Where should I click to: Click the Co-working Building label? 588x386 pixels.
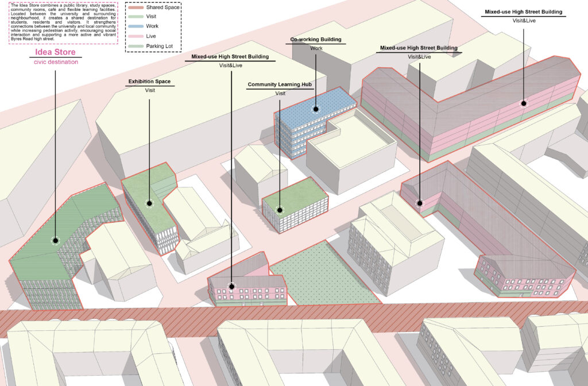(316, 40)
